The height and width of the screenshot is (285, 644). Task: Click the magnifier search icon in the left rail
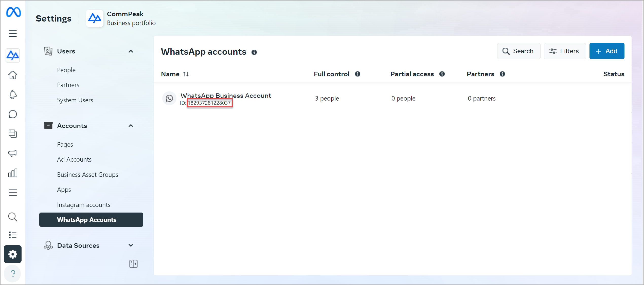point(13,217)
